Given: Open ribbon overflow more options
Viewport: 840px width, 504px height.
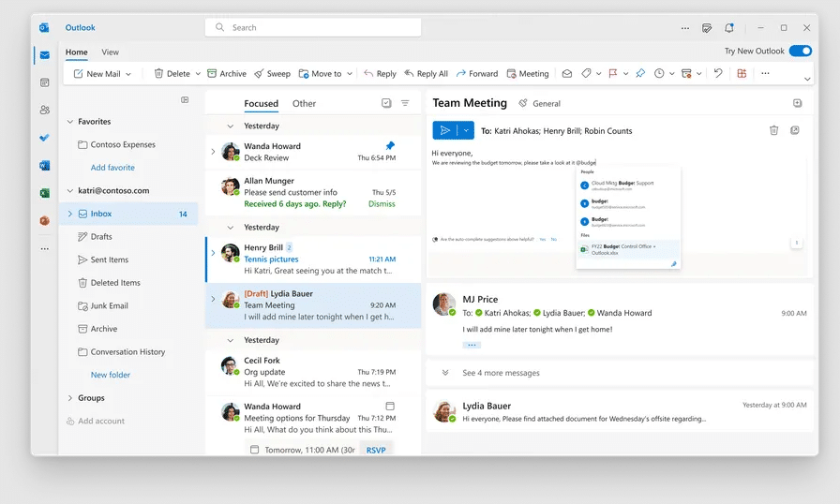Looking at the screenshot, I should tap(765, 73).
